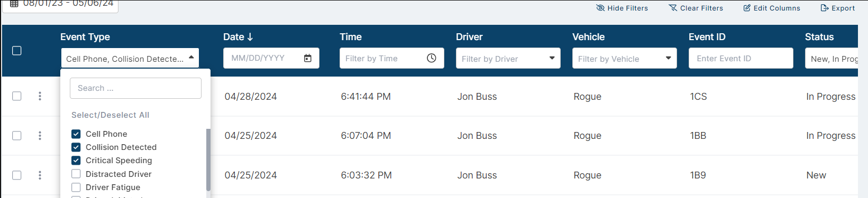Click the Enter Event ID field
This screenshot has width=868, height=198.
coord(741,58)
